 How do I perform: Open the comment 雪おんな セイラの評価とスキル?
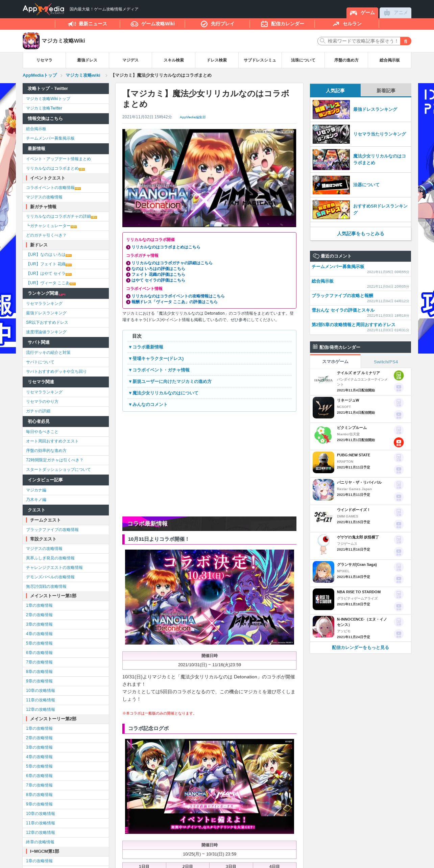343,310
